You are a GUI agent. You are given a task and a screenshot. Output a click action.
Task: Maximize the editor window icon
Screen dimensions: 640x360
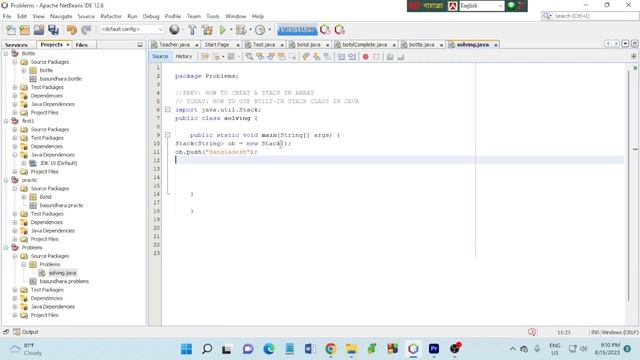(635, 44)
